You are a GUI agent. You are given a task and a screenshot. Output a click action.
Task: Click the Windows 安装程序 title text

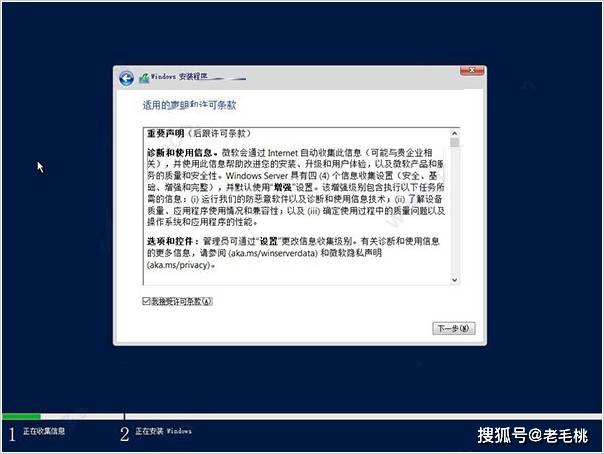[x=179, y=77]
